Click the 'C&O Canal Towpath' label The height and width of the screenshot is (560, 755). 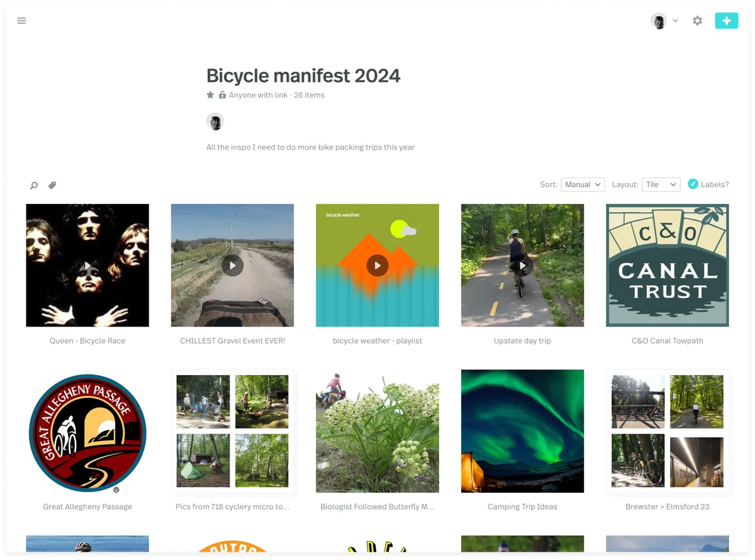click(668, 341)
